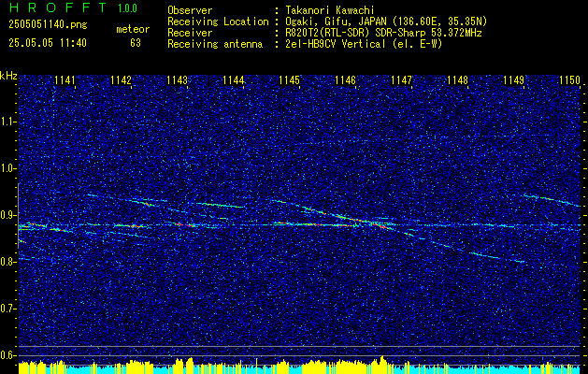The image size is (588, 374).
Task: Click the 0.7 kHz frequency label
Action: [7, 309]
